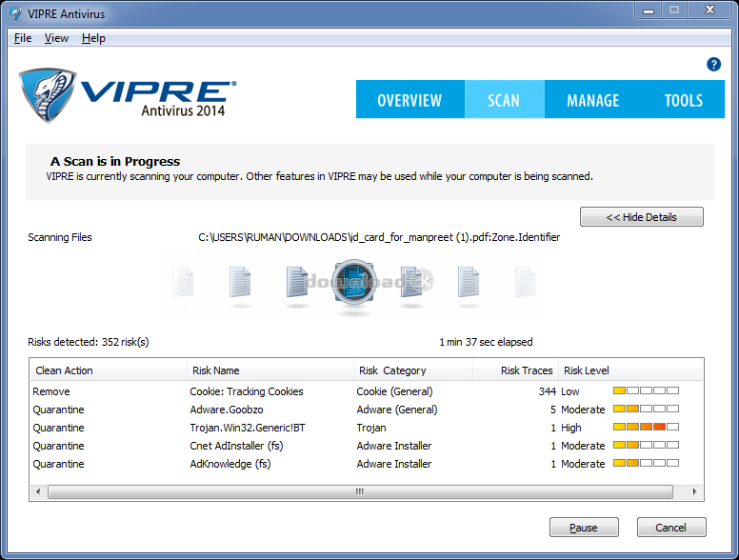Image resolution: width=739 pixels, height=560 pixels.
Task: Click Quarantine action for Adware.Goobzo
Action: tap(58, 410)
